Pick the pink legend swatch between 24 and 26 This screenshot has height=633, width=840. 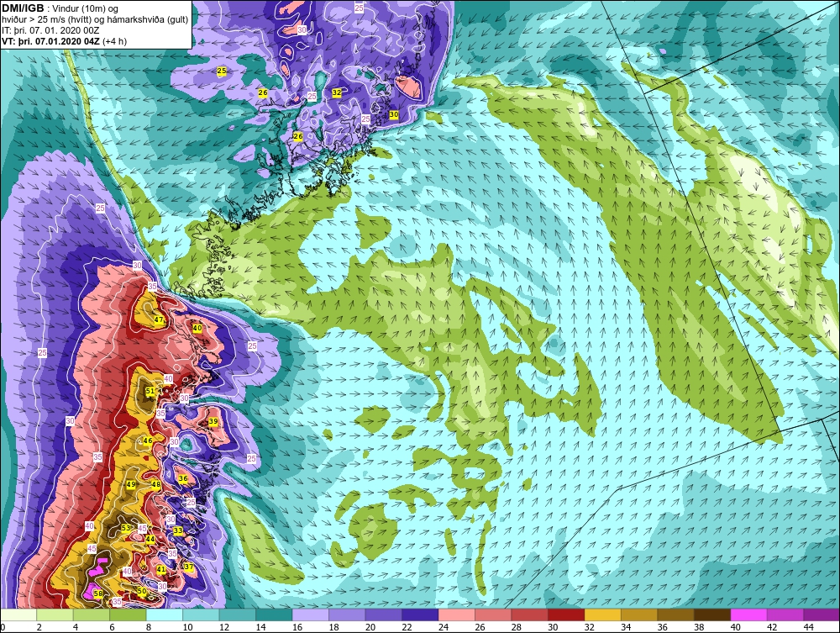pos(456,615)
